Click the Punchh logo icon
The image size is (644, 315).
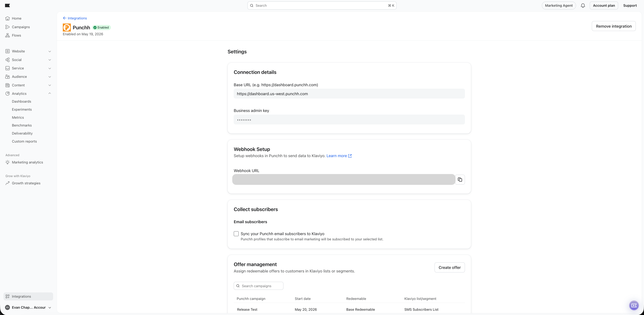point(67,28)
